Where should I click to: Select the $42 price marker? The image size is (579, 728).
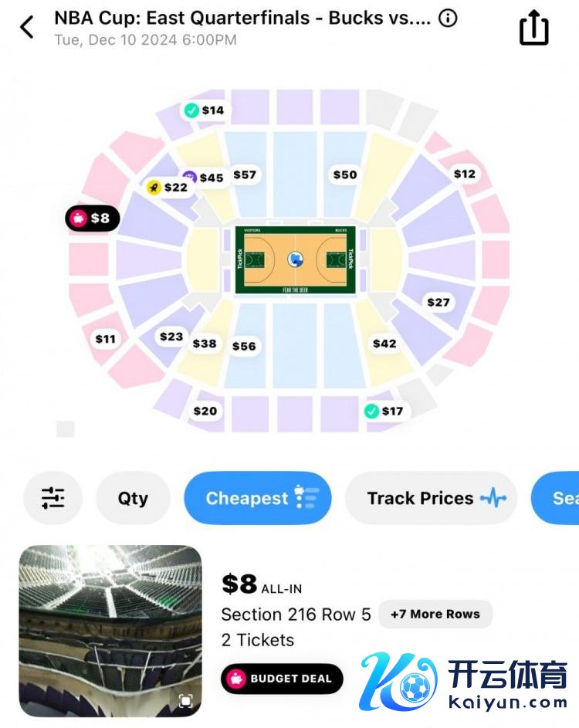pyautogui.click(x=384, y=344)
